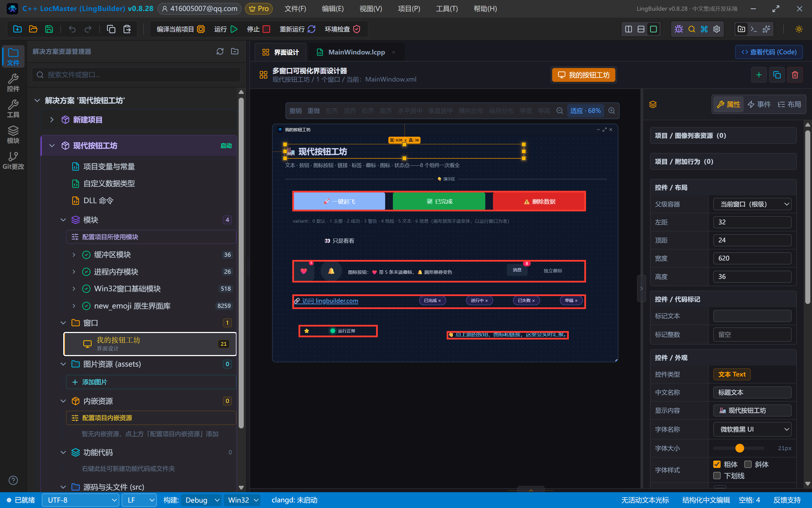
Task: Open the 控件 sidebar panel
Action: pyautogui.click(x=13, y=82)
